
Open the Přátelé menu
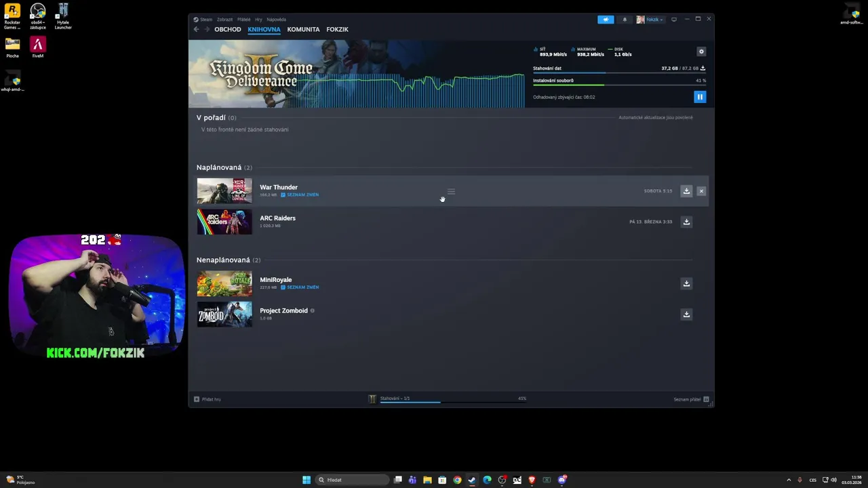[x=243, y=20]
